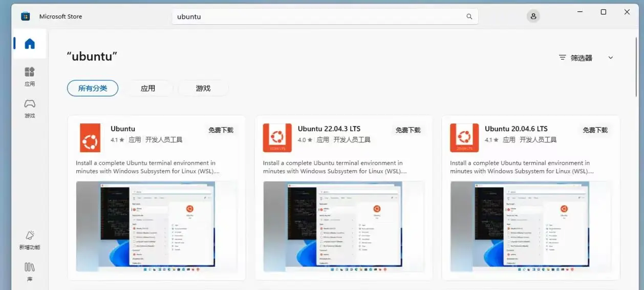Close the Microsoft Store window
The height and width of the screenshot is (290, 644).
coord(627,12)
